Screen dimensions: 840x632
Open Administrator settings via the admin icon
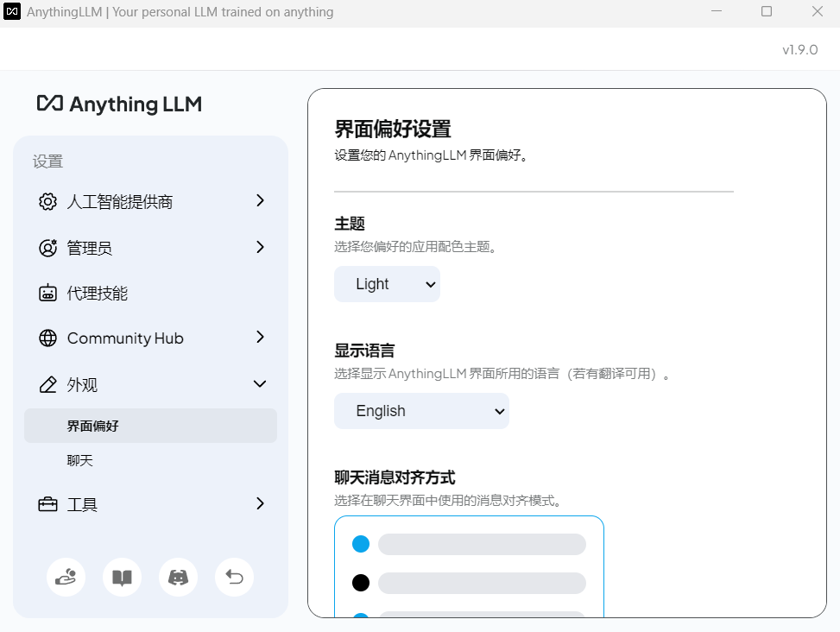pos(47,247)
